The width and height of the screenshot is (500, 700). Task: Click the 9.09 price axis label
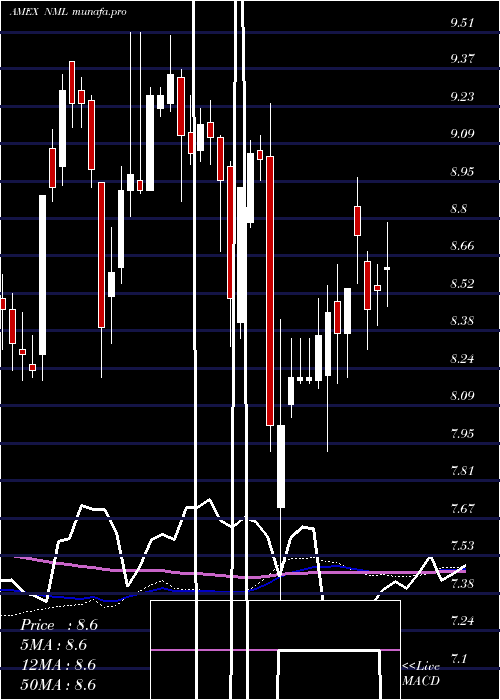(462, 133)
